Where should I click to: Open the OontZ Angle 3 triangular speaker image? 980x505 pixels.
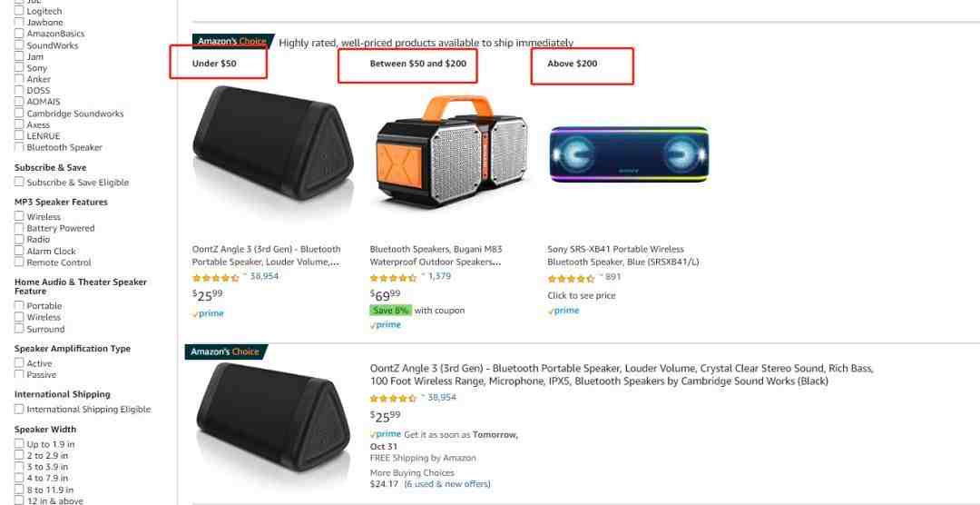point(273,144)
